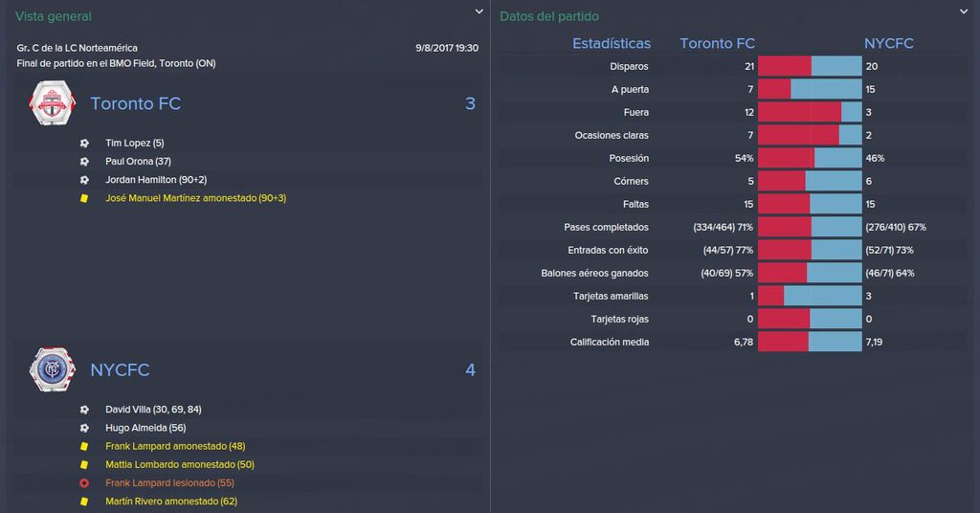Image resolution: width=980 pixels, height=513 pixels.
Task: Click goal icon beside Tim Lopez
Action: (x=84, y=144)
